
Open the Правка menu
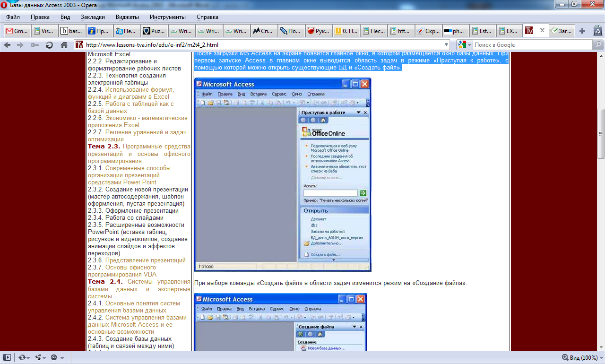(x=40, y=17)
